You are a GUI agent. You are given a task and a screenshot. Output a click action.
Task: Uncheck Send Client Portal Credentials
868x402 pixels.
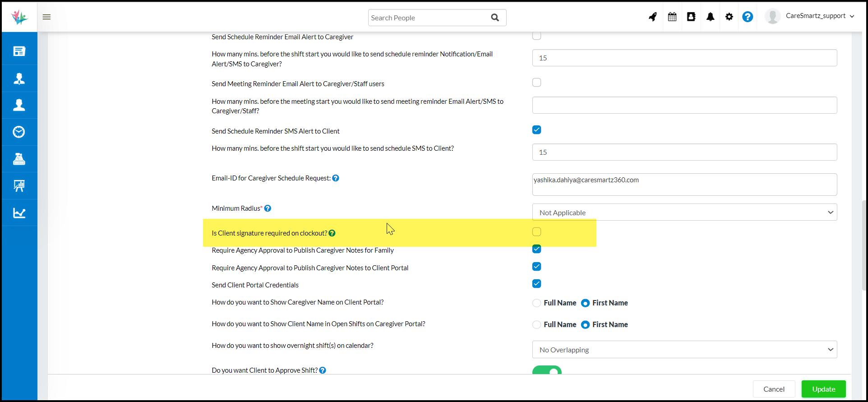(536, 284)
